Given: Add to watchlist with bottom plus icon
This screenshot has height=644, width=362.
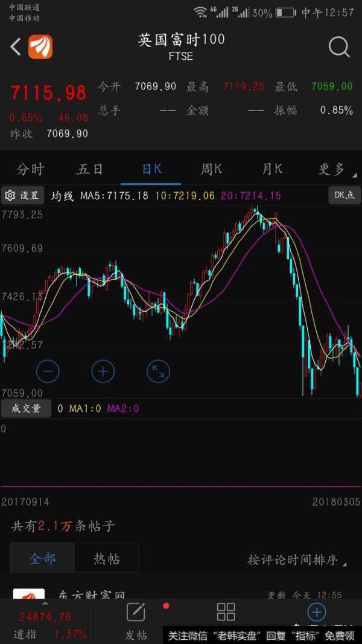Looking at the screenshot, I should point(317,613).
